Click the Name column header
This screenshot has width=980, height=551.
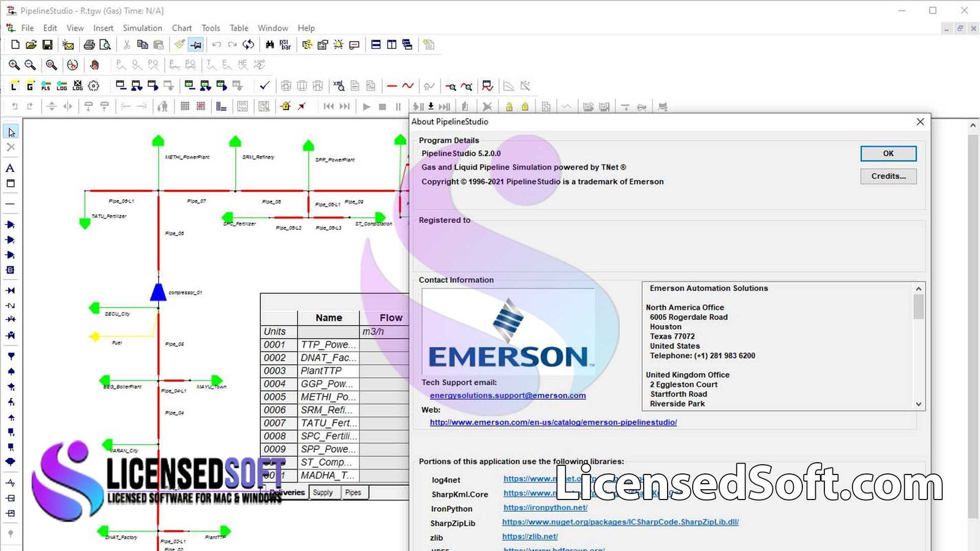click(329, 318)
